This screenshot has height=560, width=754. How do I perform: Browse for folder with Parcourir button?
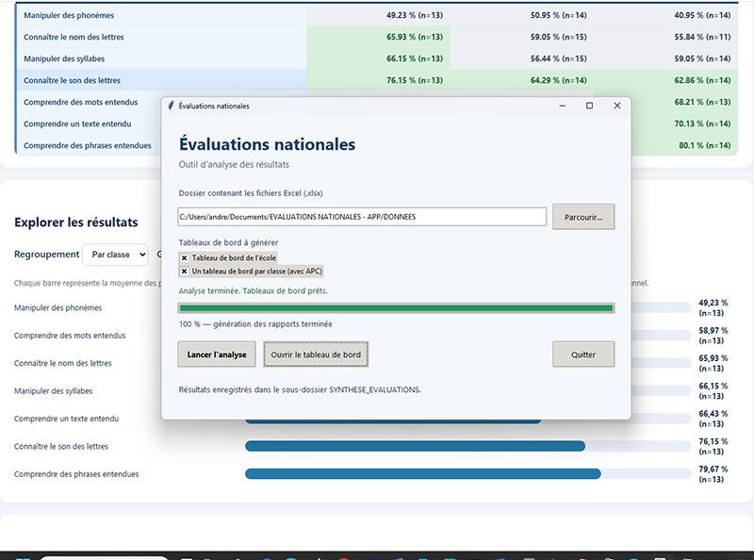(583, 217)
